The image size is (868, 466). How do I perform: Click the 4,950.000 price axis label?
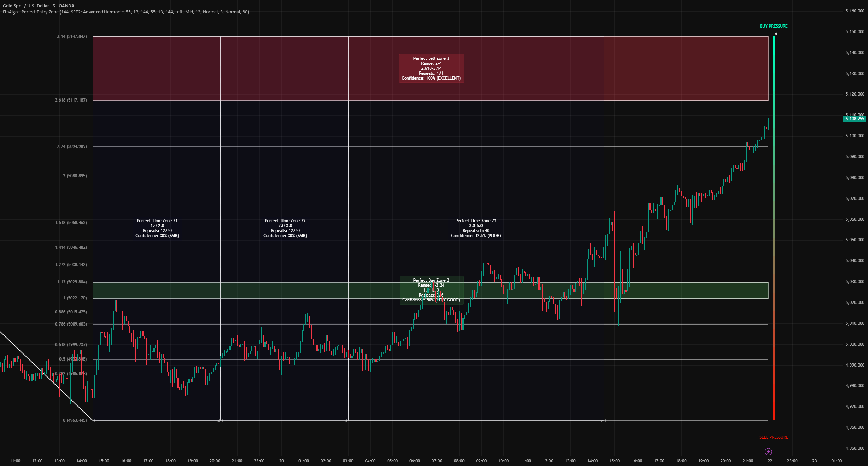(x=855, y=448)
